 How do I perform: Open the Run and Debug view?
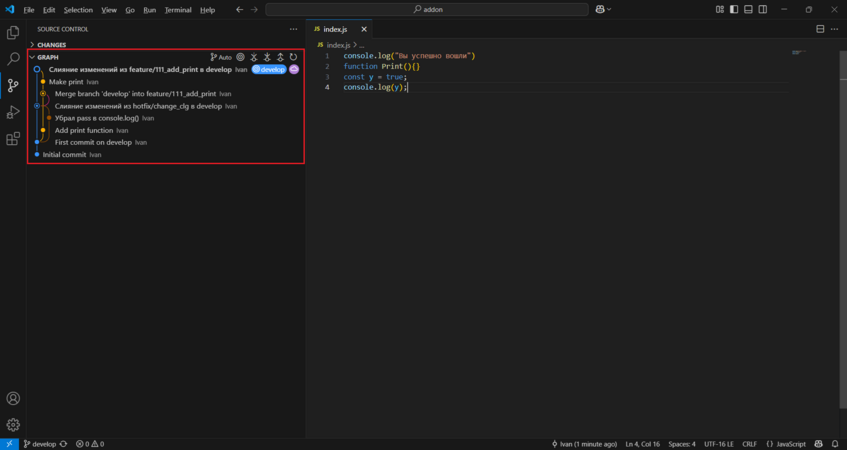click(x=13, y=112)
